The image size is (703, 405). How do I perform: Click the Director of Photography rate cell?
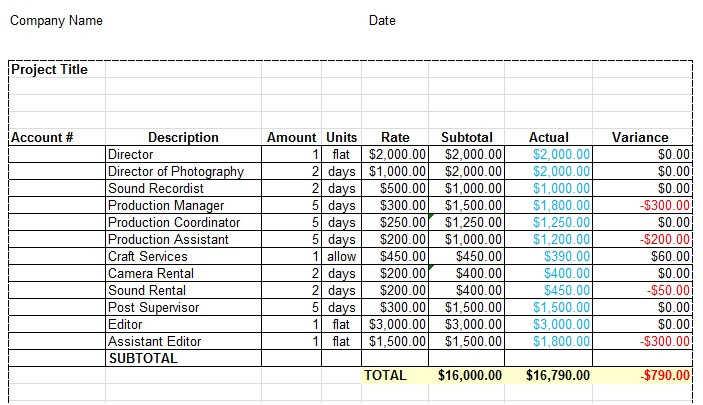point(395,171)
